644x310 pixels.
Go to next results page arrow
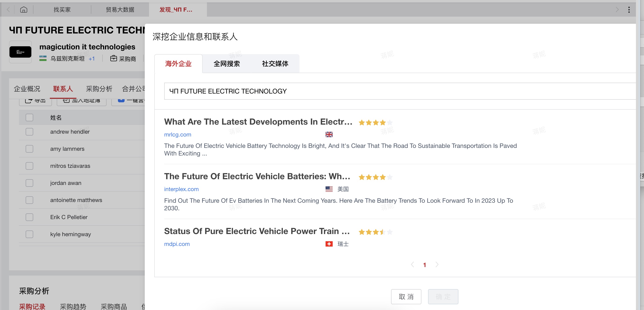[437, 264]
